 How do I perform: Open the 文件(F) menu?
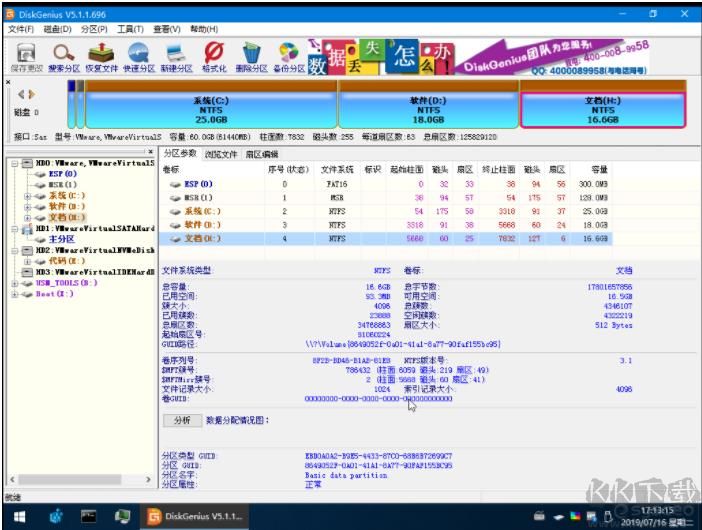tap(21, 29)
